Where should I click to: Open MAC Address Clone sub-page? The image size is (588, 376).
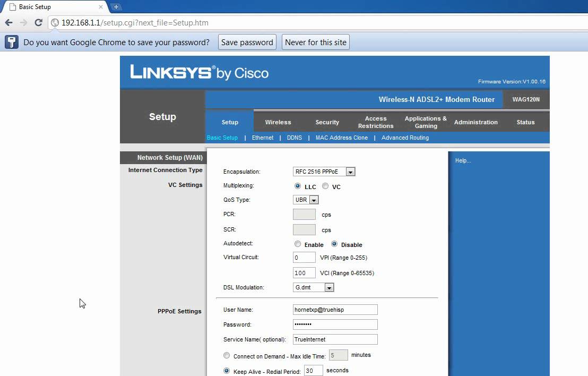342,138
